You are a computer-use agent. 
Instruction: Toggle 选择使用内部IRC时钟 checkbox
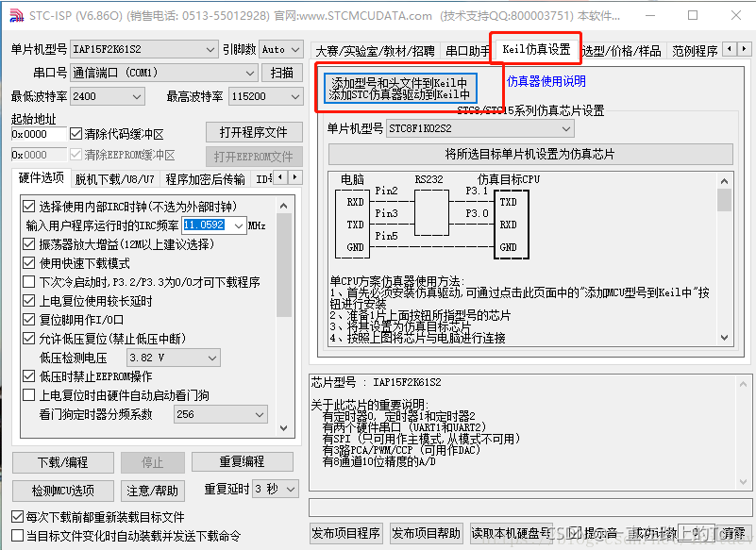(29, 207)
